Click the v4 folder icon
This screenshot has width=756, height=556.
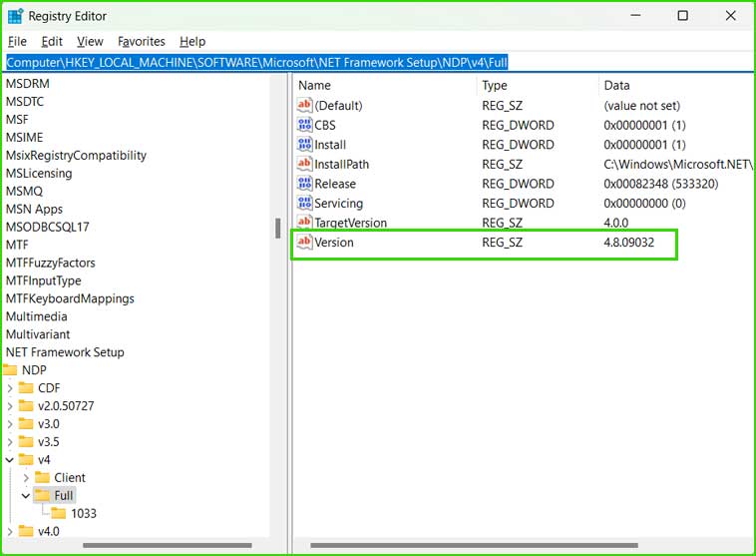point(26,459)
